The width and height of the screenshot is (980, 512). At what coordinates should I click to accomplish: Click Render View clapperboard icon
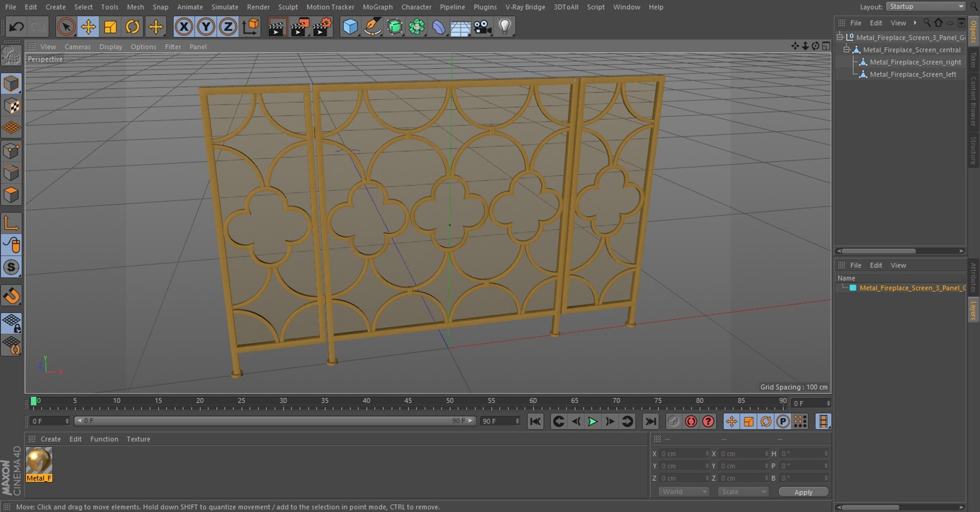coord(277,27)
